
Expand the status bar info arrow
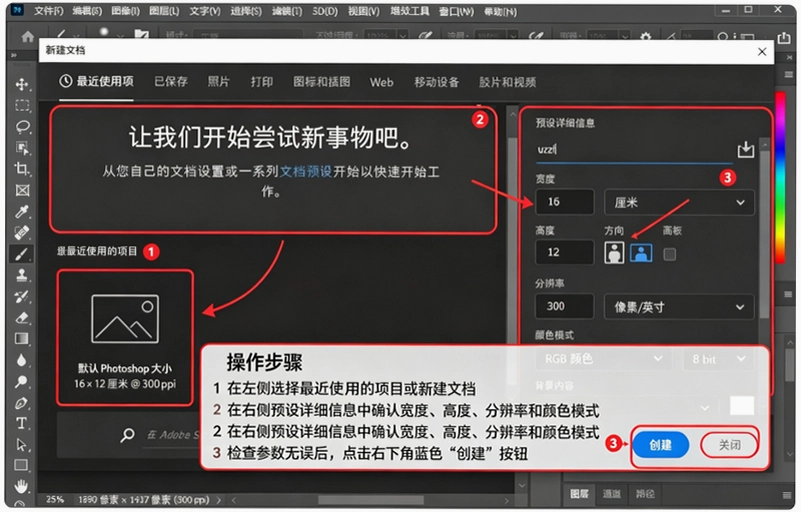tap(219, 500)
